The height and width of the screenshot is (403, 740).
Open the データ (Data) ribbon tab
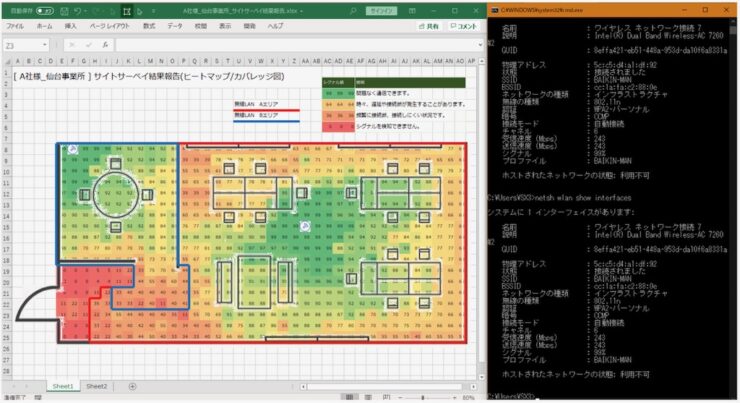(175, 26)
